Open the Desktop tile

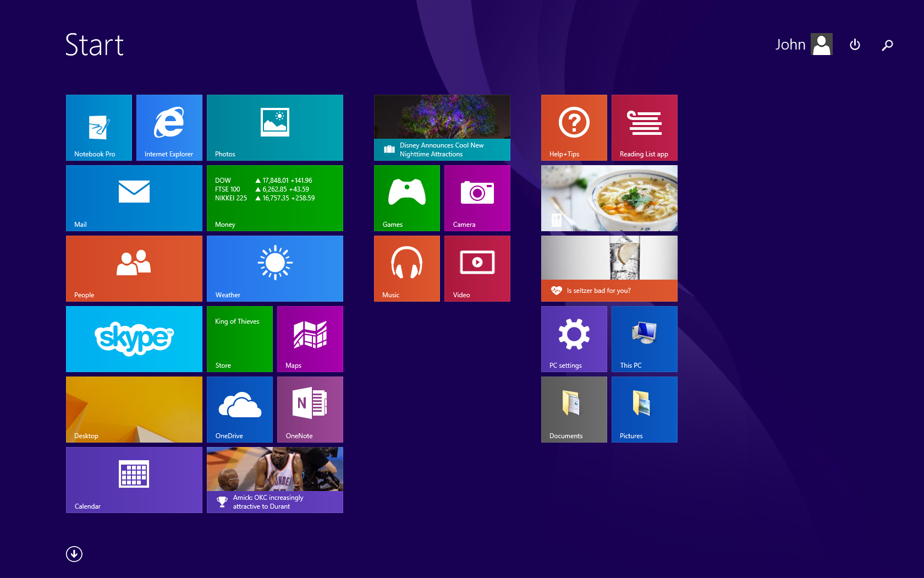134,410
